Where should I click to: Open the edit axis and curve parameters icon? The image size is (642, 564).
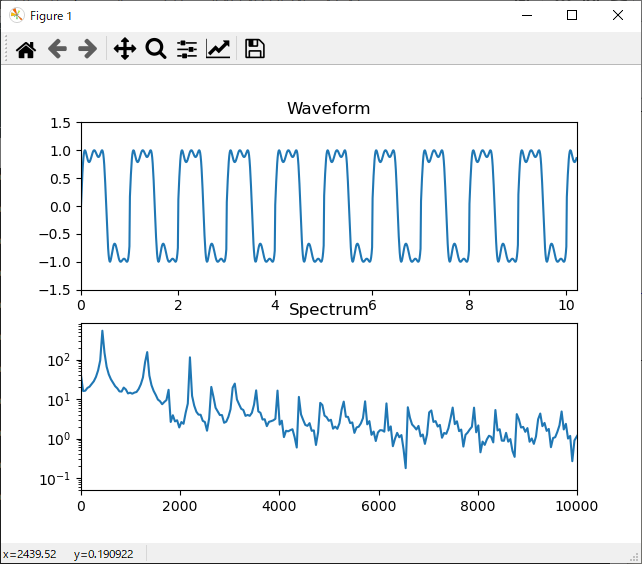tap(218, 49)
